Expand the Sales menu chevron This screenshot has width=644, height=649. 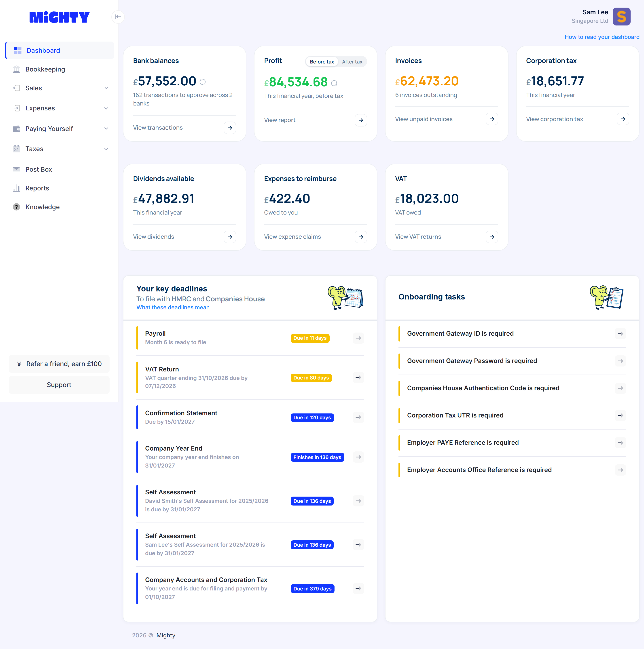coord(106,88)
